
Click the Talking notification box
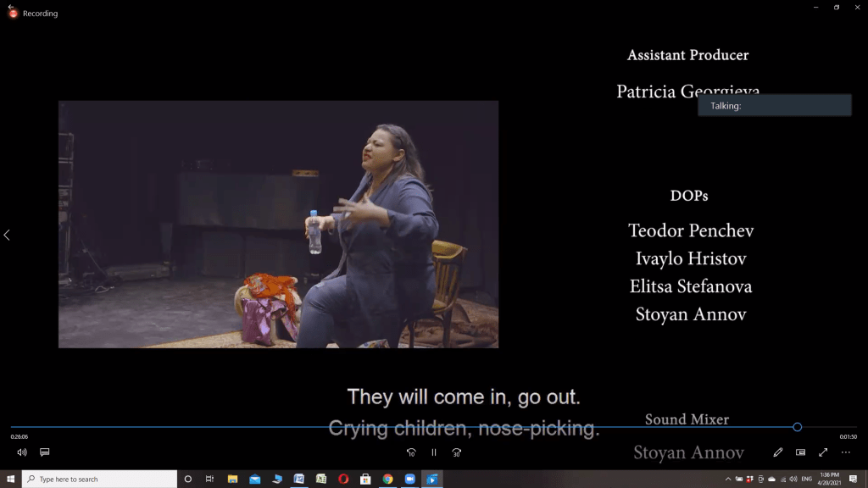pyautogui.click(x=775, y=105)
